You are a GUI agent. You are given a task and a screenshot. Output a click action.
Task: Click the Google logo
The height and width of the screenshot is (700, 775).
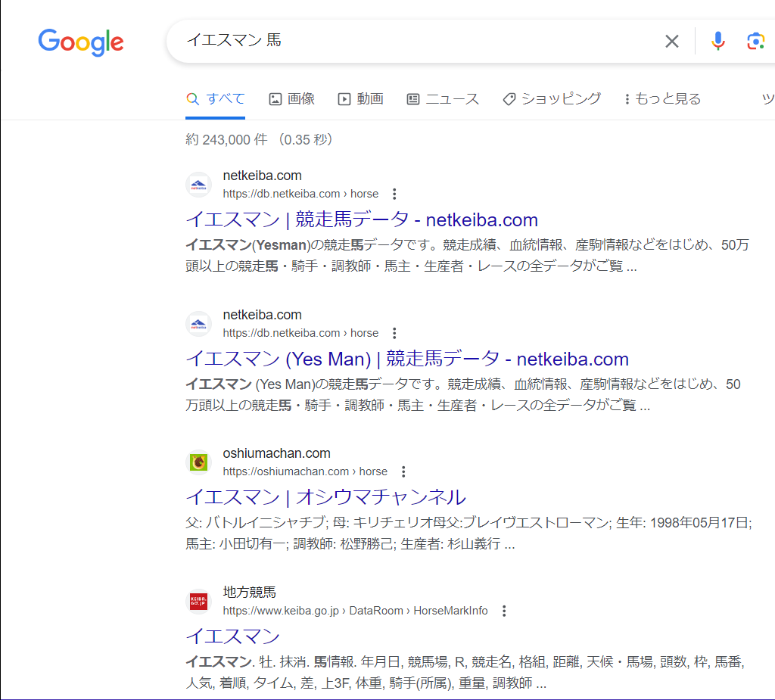81,42
